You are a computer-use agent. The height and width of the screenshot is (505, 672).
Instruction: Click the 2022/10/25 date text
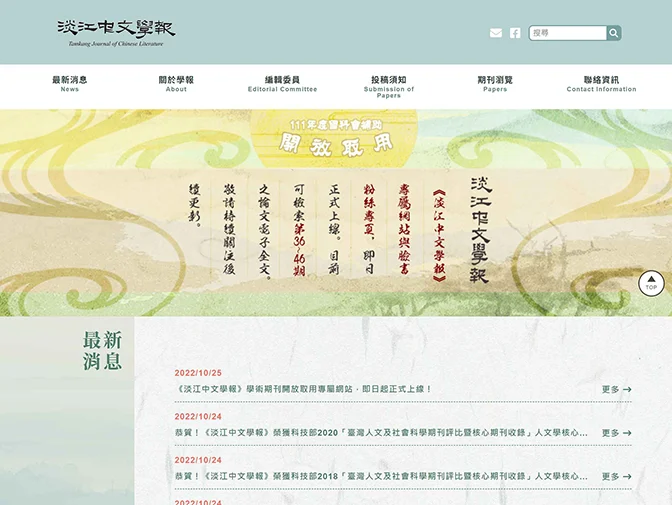pos(198,373)
